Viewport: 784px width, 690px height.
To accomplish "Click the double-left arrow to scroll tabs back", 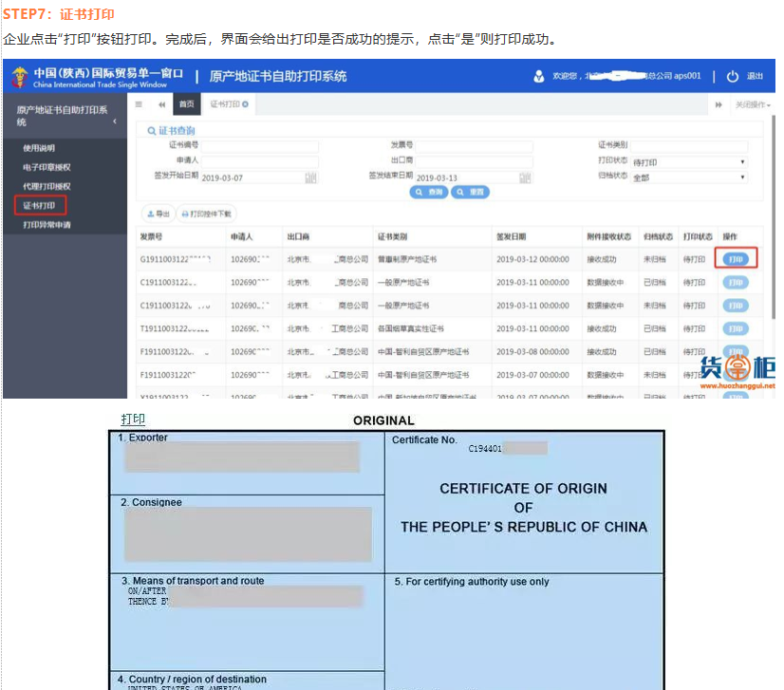I will (x=161, y=103).
